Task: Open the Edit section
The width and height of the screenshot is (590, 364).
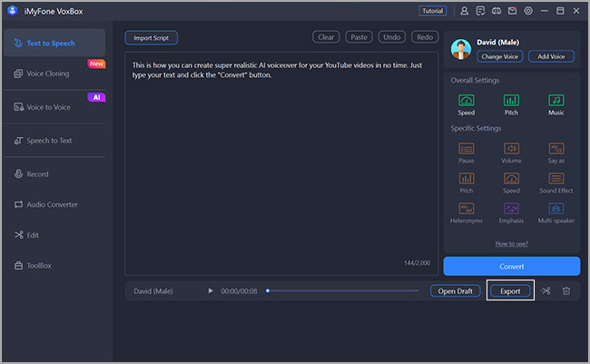Action: pyautogui.click(x=54, y=235)
